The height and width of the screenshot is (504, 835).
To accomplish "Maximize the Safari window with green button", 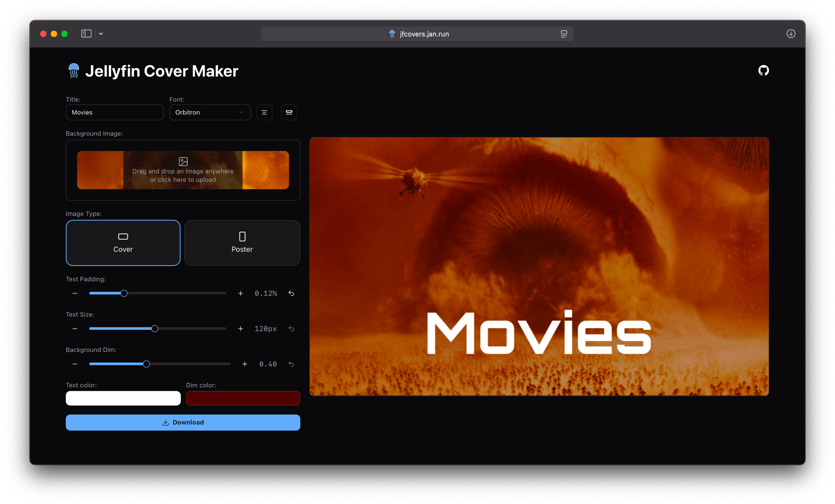I will (64, 34).
